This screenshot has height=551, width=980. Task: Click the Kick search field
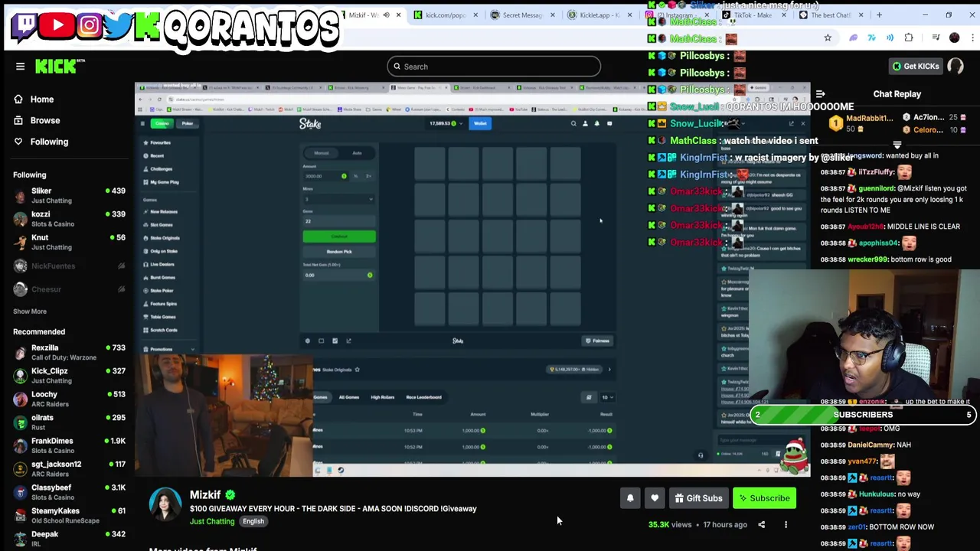coord(494,67)
